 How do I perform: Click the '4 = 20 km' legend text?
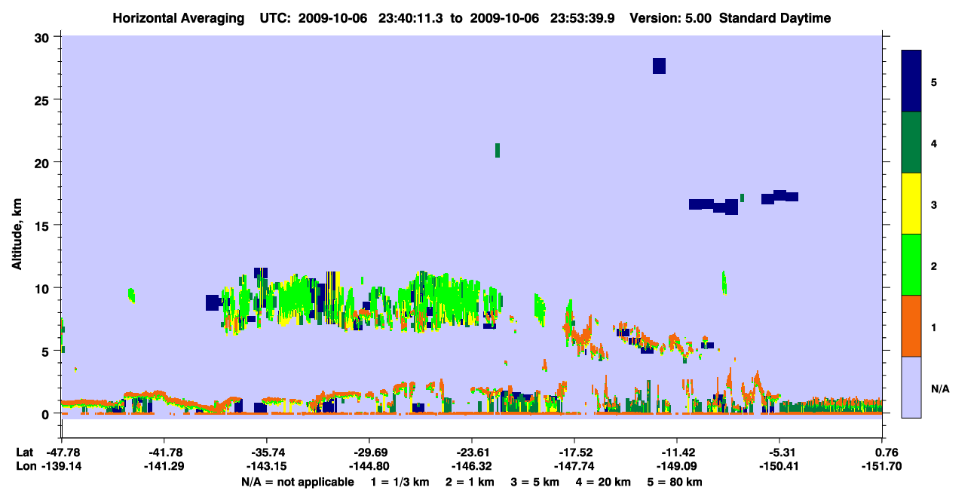click(x=603, y=482)
